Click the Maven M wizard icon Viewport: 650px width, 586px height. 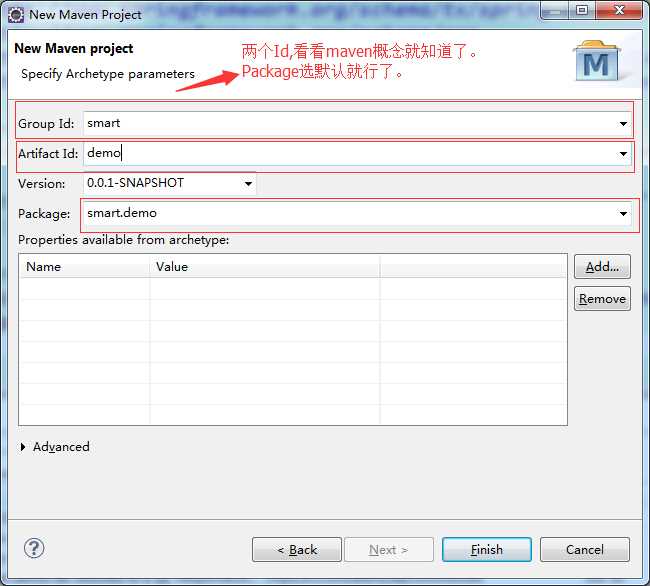coord(597,61)
